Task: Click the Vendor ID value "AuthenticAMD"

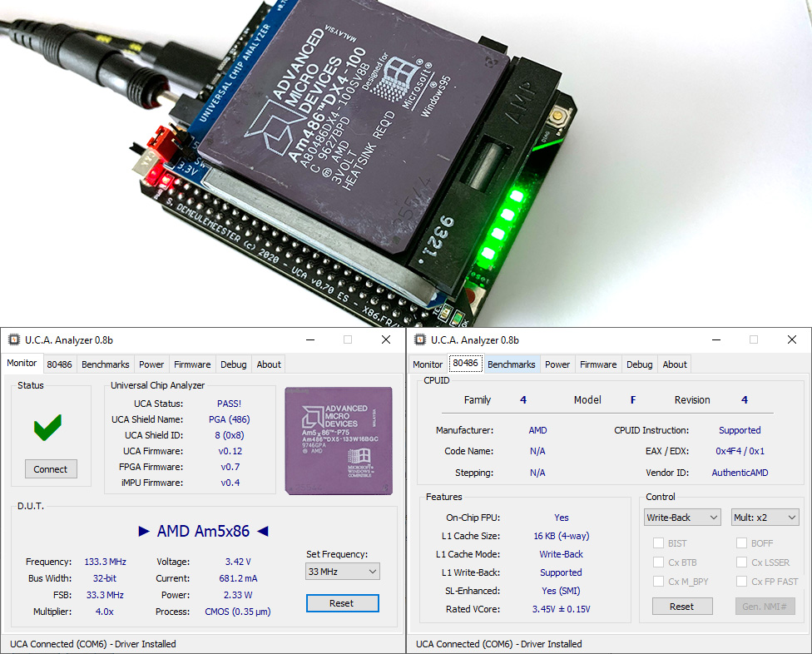Action: coord(740,473)
